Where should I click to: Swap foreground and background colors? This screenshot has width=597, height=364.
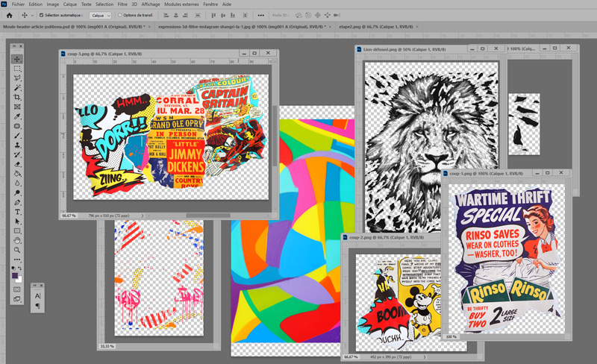pyautogui.click(x=20, y=269)
